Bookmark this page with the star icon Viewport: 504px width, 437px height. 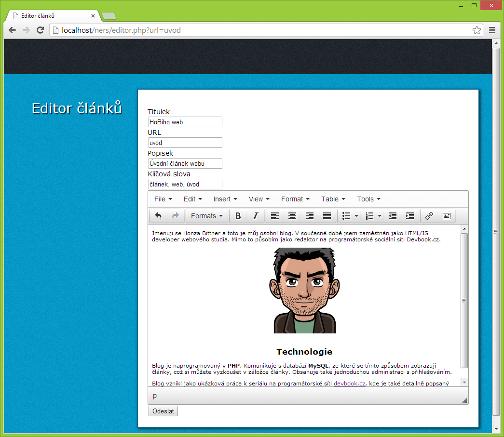pos(477,30)
